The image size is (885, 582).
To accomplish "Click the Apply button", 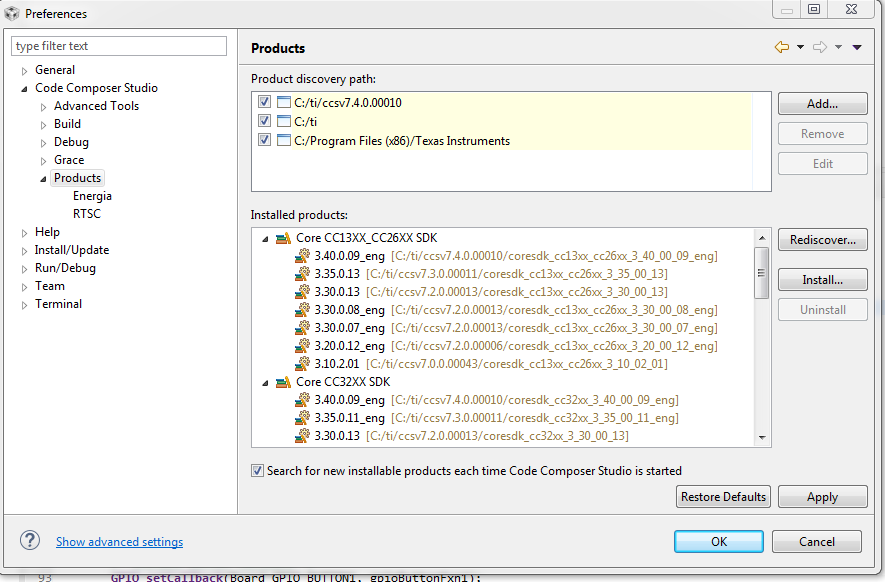I will point(822,497).
